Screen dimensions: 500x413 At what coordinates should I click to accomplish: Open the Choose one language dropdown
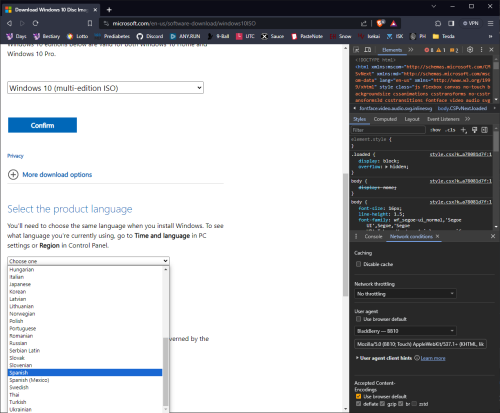point(88,261)
